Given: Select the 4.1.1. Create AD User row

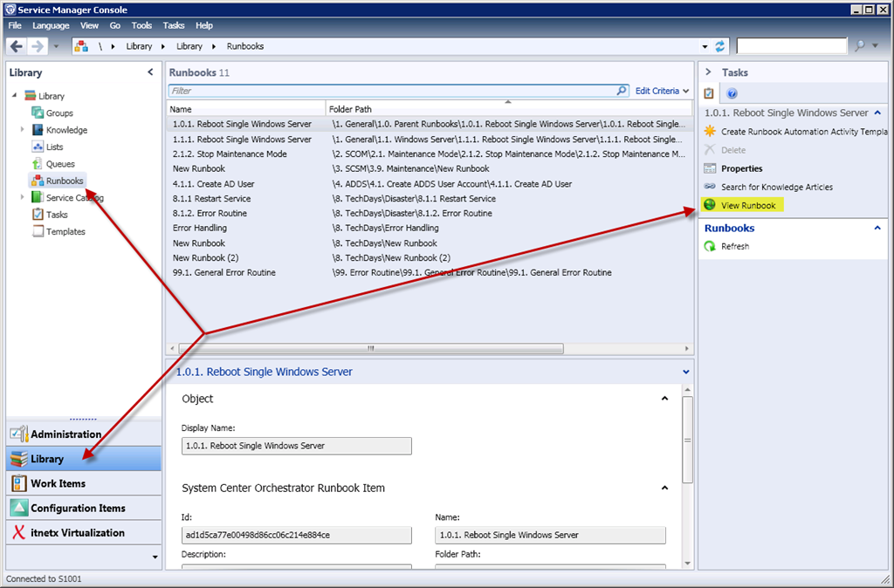Looking at the screenshot, I should coord(213,184).
